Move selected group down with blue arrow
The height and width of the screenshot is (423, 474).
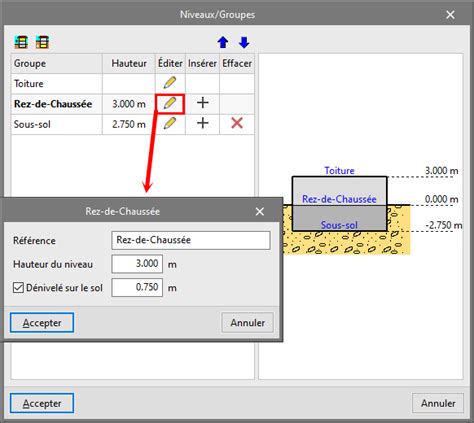(244, 42)
